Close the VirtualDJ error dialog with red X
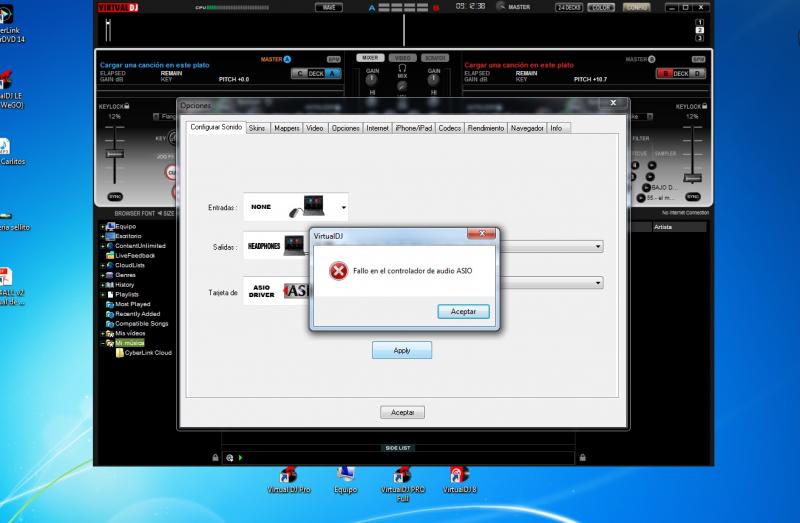The height and width of the screenshot is (523, 800). coord(482,234)
